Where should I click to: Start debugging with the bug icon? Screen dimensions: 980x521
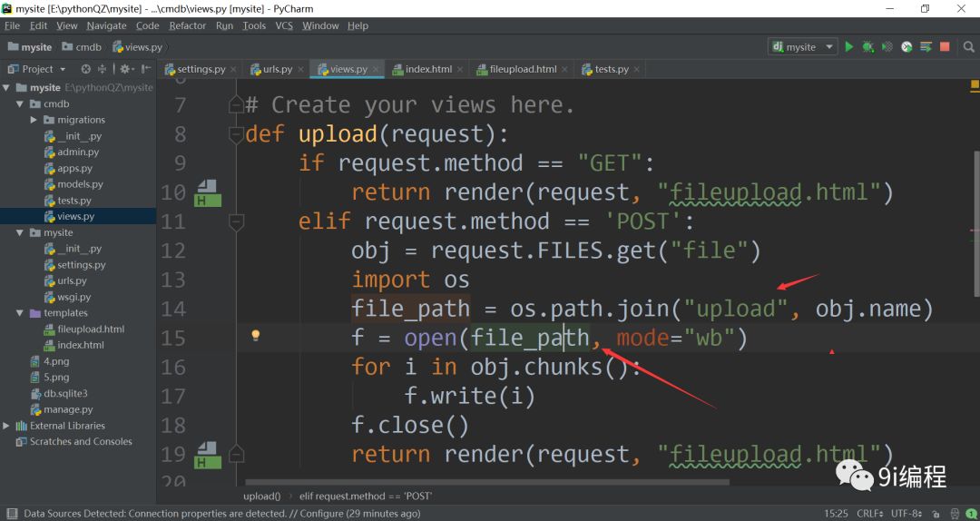coord(867,47)
